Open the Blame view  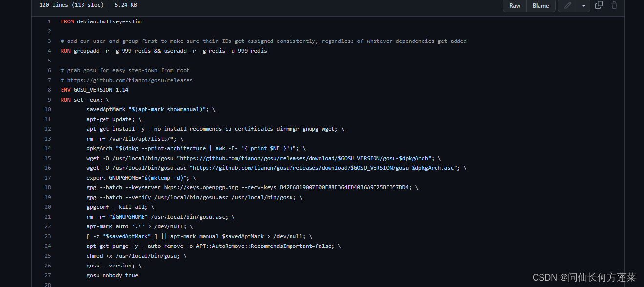tap(540, 6)
